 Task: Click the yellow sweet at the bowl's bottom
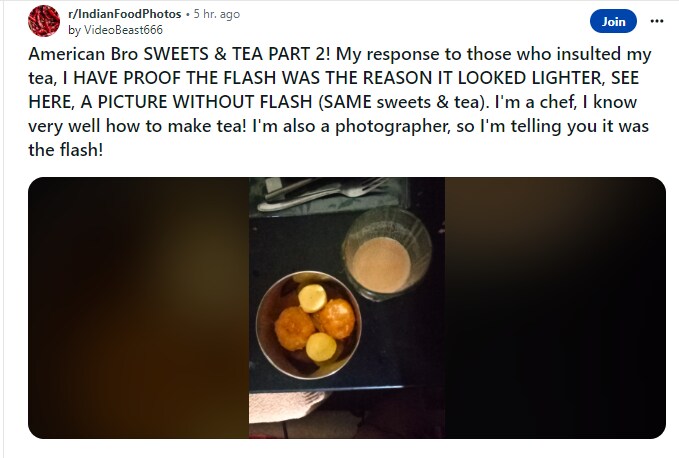pos(320,346)
